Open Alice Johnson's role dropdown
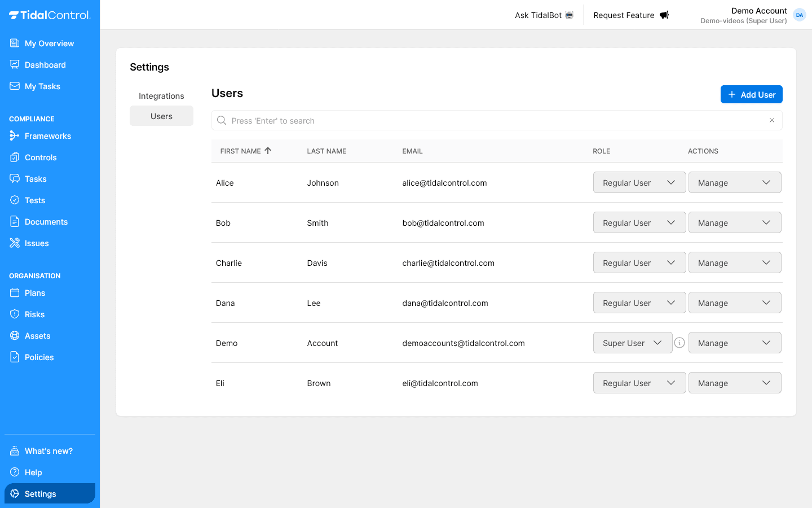The width and height of the screenshot is (812, 508). coord(639,182)
